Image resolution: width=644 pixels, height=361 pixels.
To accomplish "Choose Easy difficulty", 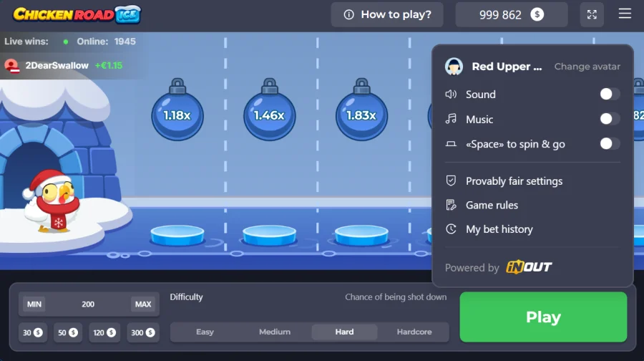I will tap(205, 332).
